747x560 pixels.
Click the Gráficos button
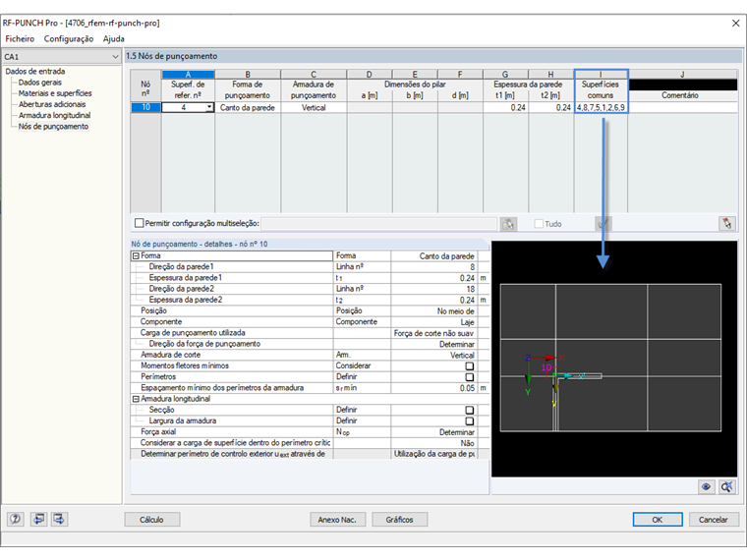click(x=399, y=520)
